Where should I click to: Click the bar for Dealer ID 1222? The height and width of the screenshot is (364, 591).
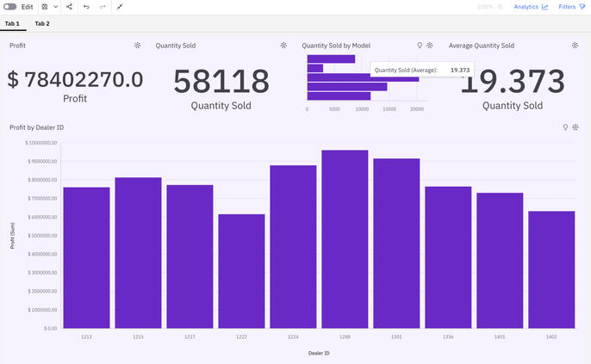point(241,270)
